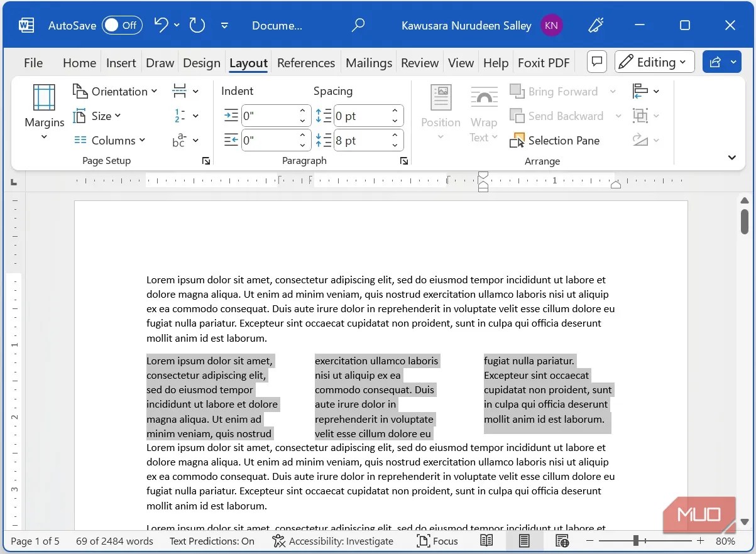Decrease the right indent with down arrow
756x554 pixels.
(303, 145)
